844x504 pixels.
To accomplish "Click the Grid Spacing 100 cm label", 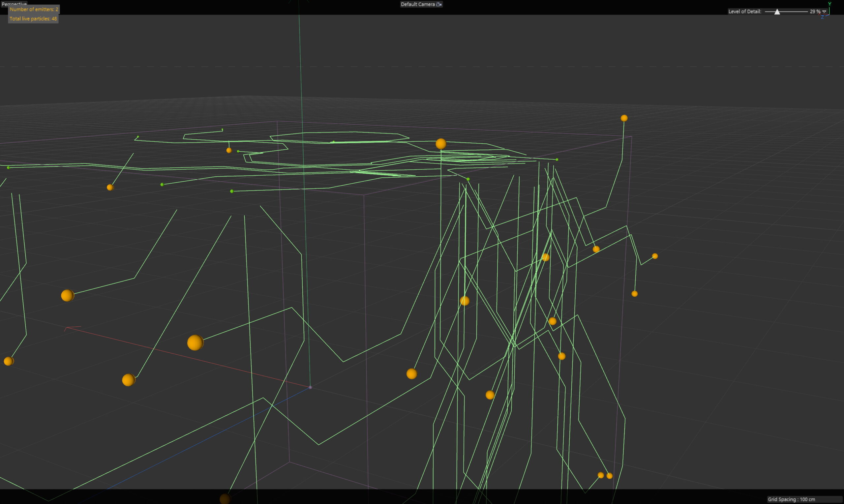I will coord(791,499).
